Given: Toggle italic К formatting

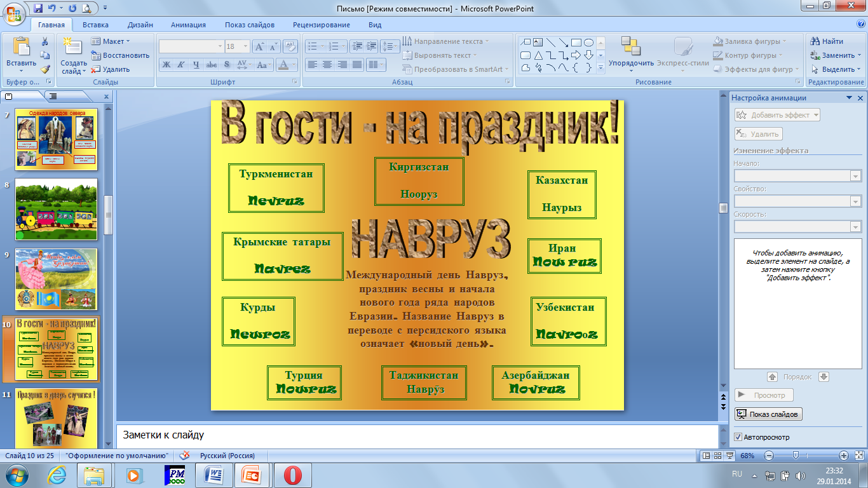Looking at the screenshot, I should [x=180, y=65].
